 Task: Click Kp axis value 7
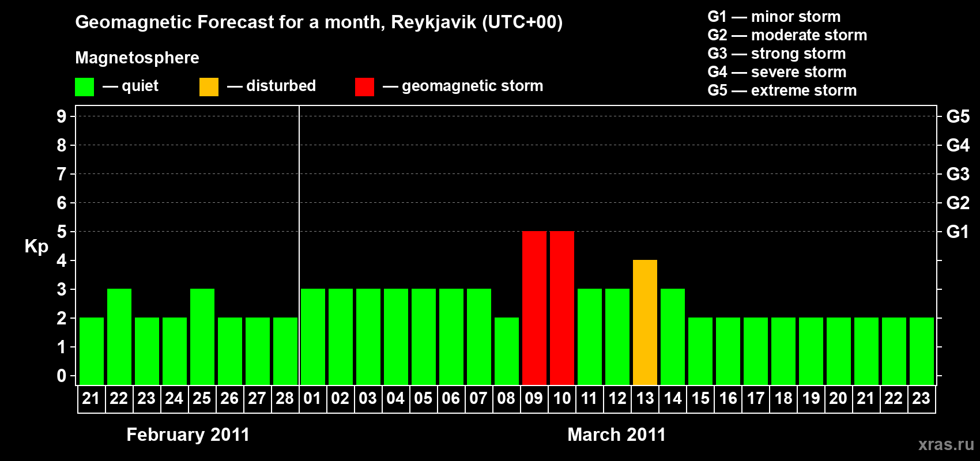tap(62, 174)
